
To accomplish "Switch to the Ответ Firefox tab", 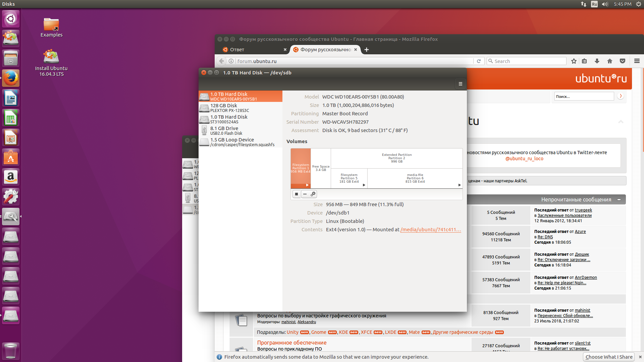I will [x=252, y=50].
